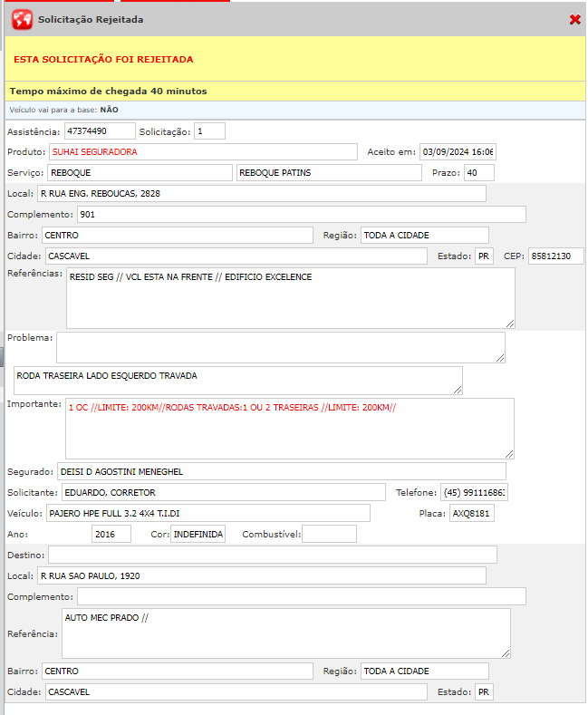This screenshot has width=588, height=715.
Task: Select the Segurado name field
Action: coord(280,471)
